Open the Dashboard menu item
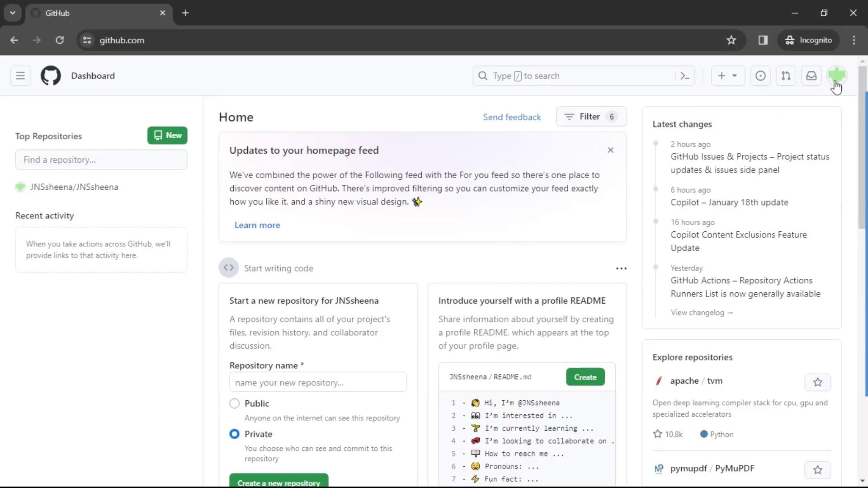 pos(93,75)
